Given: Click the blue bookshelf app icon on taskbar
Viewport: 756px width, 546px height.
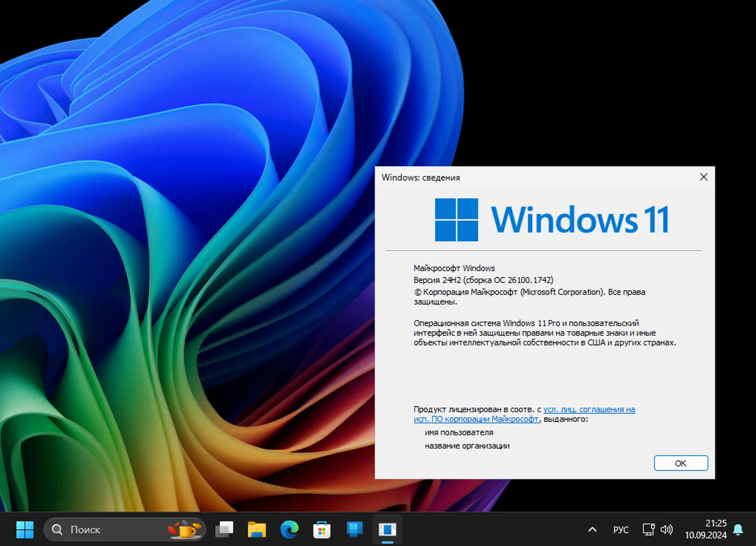Looking at the screenshot, I should [354, 529].
